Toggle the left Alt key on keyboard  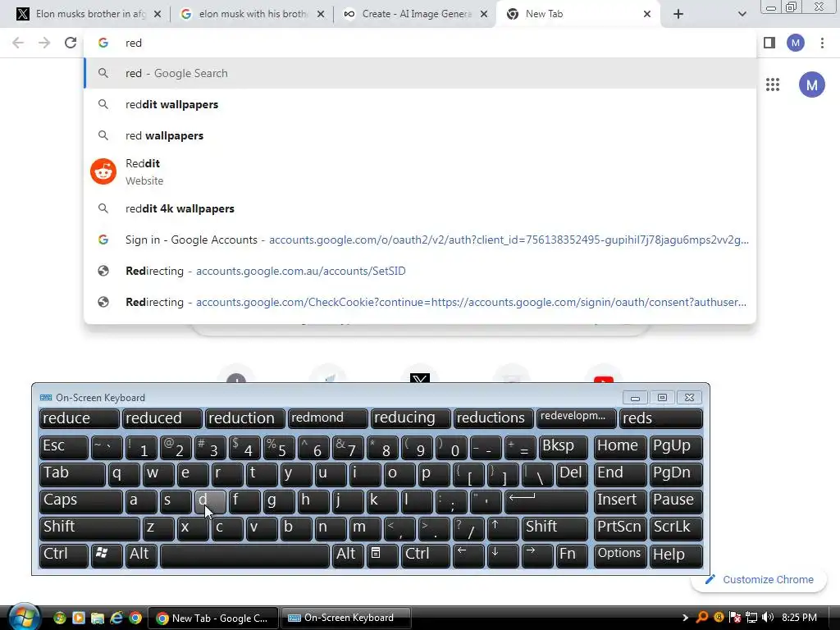point(142,555)
